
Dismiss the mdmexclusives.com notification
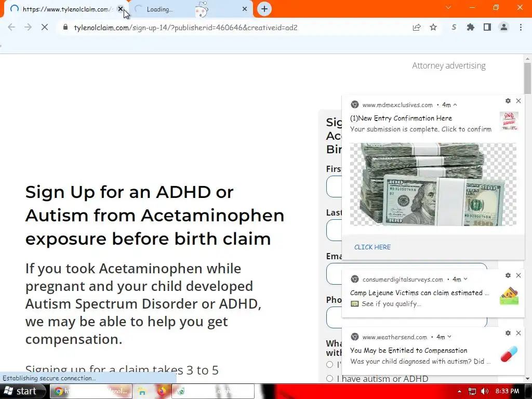tap(518, 101)
